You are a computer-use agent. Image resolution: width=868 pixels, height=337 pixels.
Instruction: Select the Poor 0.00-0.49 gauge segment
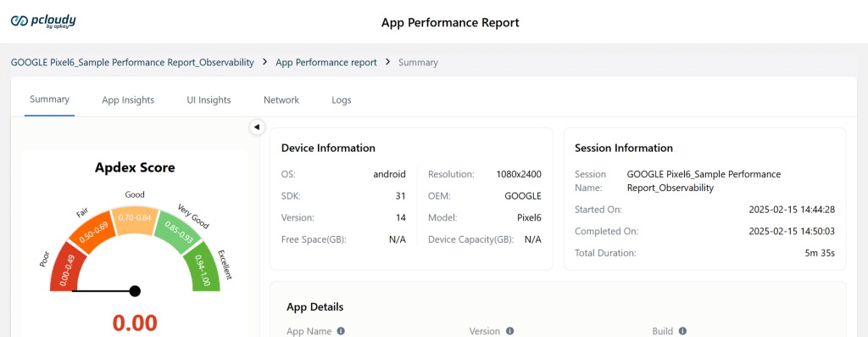(68, 268)
